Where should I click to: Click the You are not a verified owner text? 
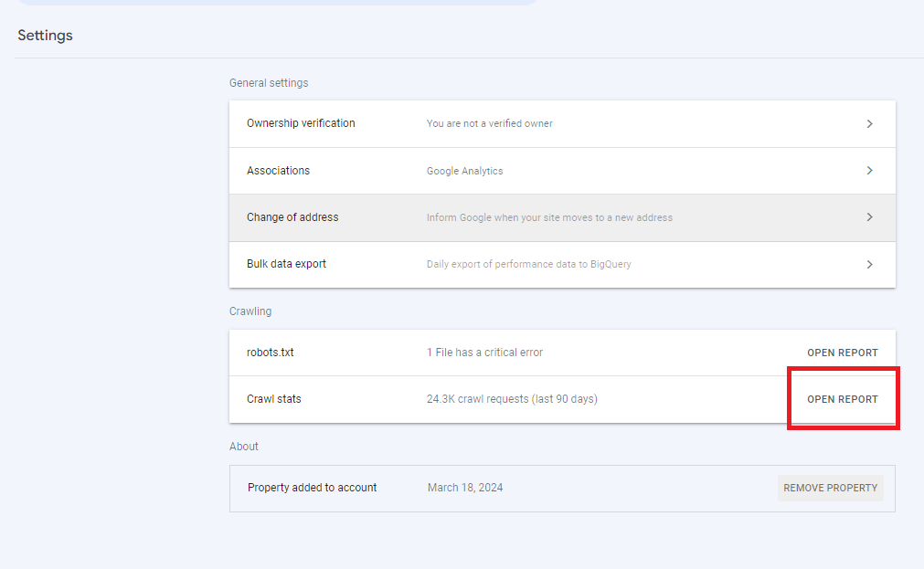pyautogui.click(x=488, y=123)
